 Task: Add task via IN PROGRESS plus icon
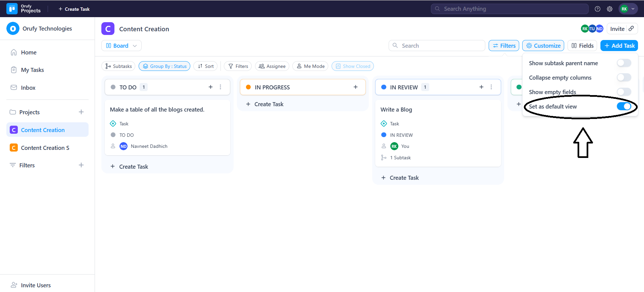coord(355,87)
